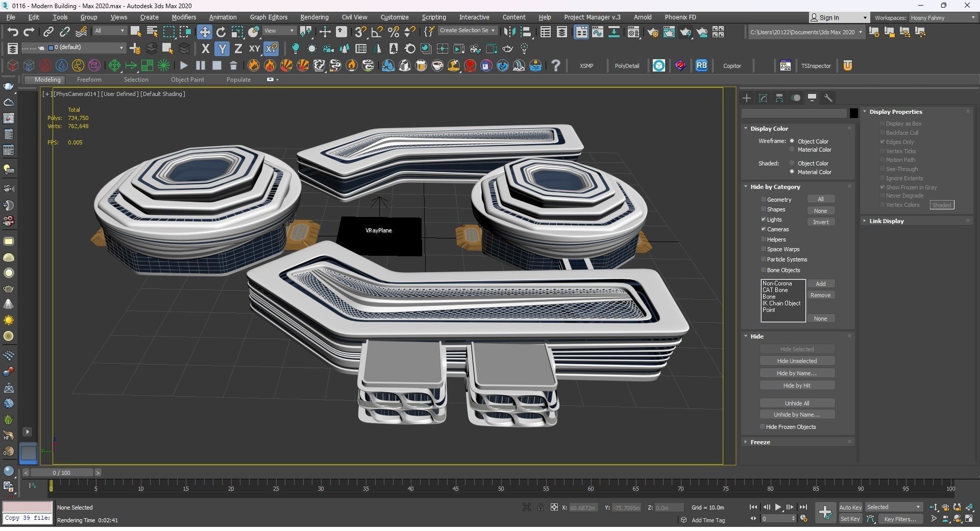Go to the end frame
Screen dimensions: 980x531
click(803, 507)
